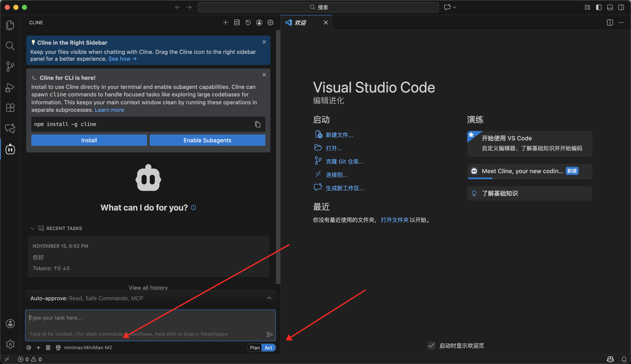Switch Cline to Act mode

(x=268, y=347)
